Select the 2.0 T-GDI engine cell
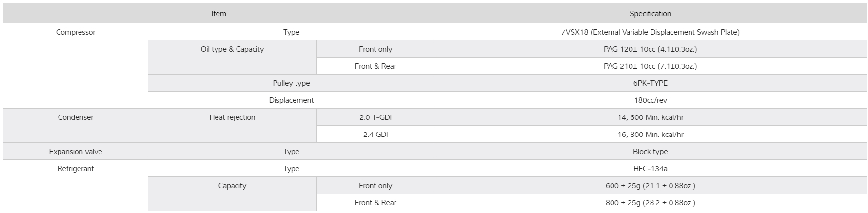The image size is (868, 213). (375, 117)
